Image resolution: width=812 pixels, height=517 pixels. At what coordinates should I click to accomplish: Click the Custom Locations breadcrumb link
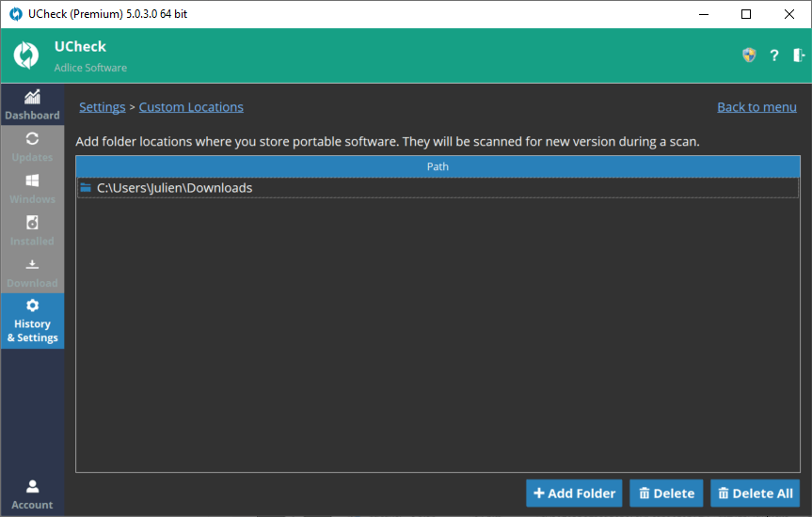[x=191, y=107]
